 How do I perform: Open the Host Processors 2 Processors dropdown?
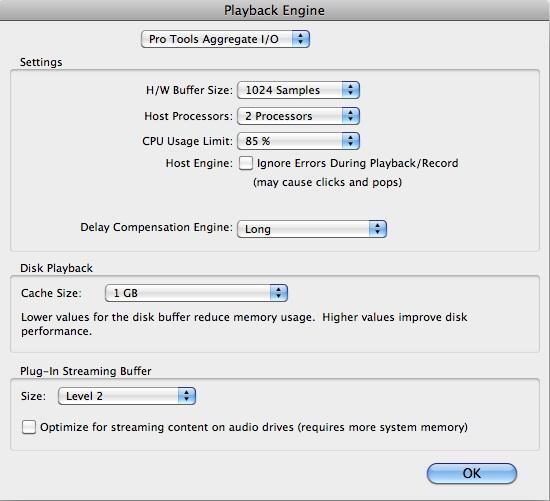pos(298,116)
